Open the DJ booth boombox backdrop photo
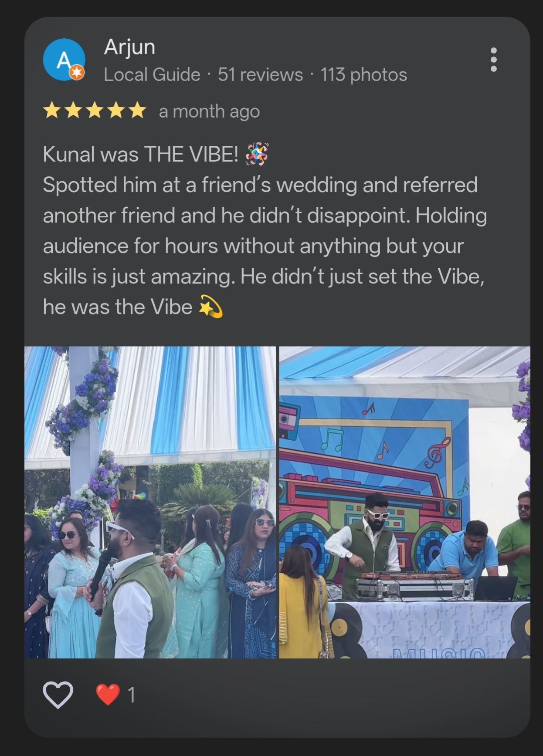The image size is (543, 756). (404, 502)
